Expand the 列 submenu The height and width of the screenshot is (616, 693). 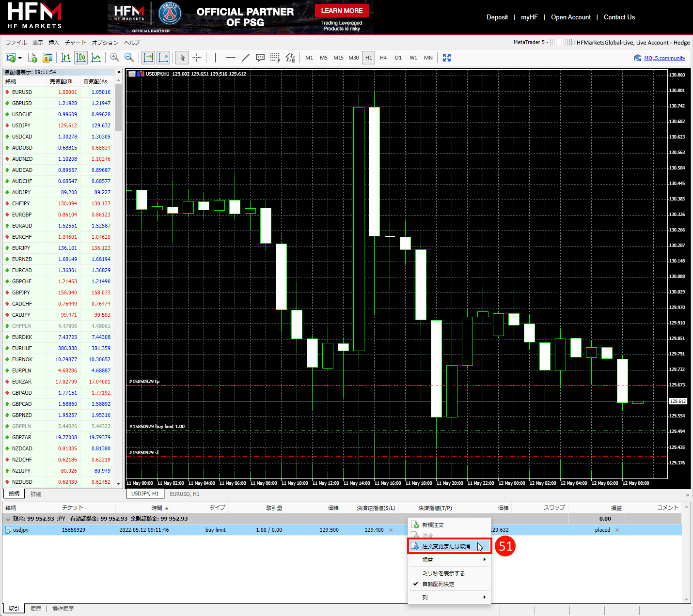(449, 598)
